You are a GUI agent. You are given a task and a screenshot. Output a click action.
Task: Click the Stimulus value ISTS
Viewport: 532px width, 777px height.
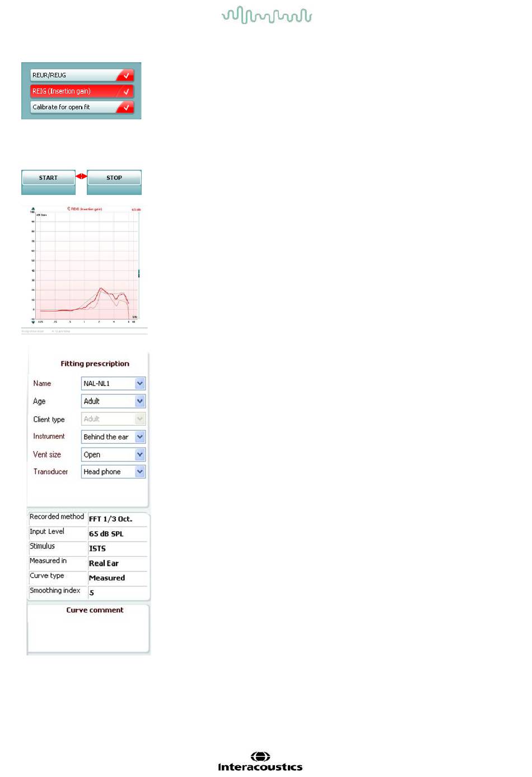97,548
